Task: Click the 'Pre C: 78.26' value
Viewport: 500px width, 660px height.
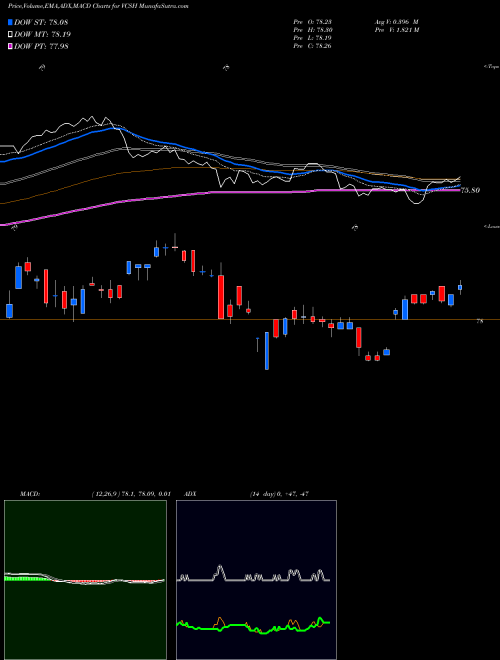Action: (x=312, y=46)
